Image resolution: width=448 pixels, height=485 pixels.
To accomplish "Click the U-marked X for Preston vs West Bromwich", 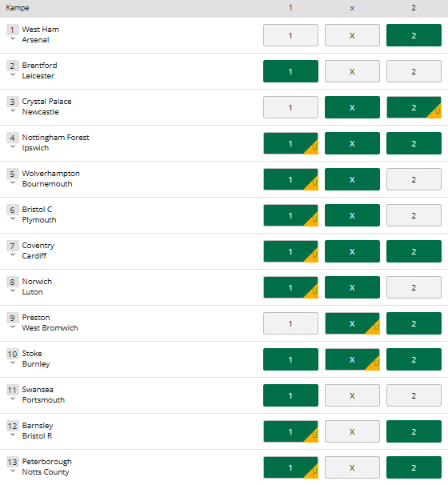I will pyautogui.click(x=352, y=323).
